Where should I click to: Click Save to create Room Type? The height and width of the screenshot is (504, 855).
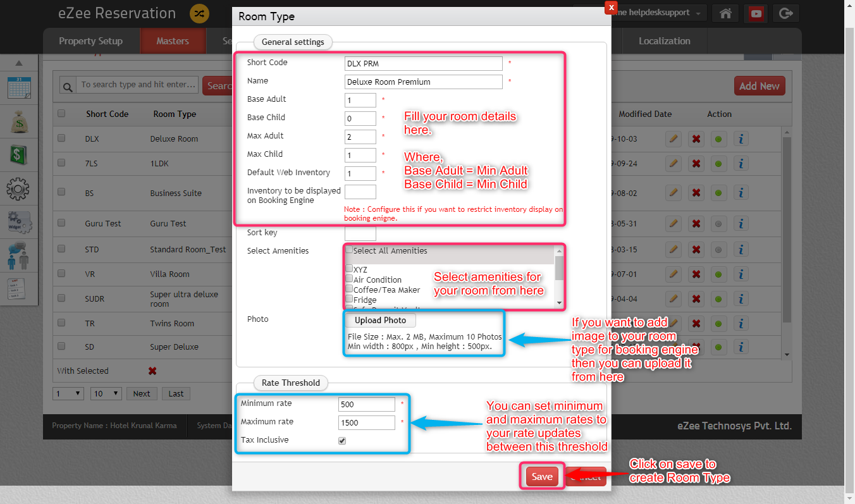(x=542, y=477)
